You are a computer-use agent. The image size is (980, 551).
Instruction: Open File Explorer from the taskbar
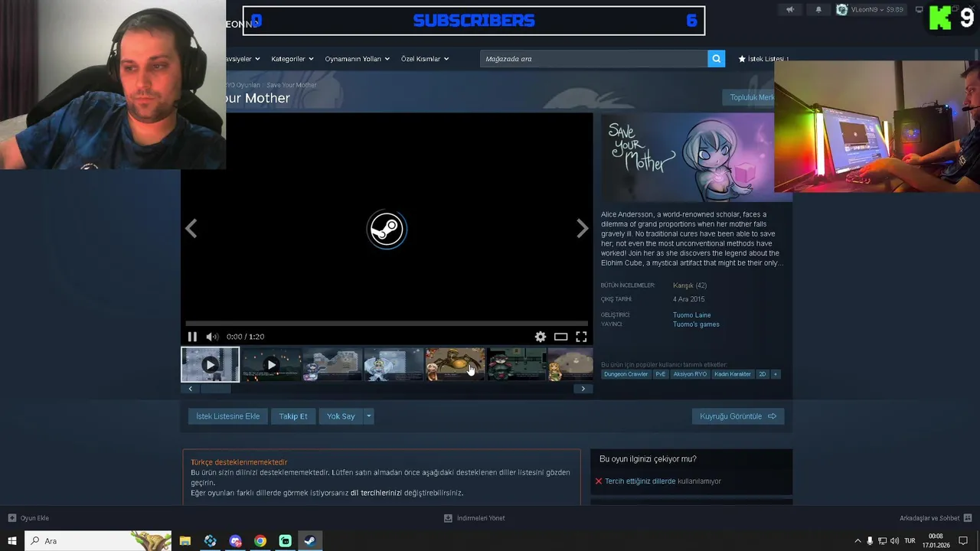click(x=185, y=541)
